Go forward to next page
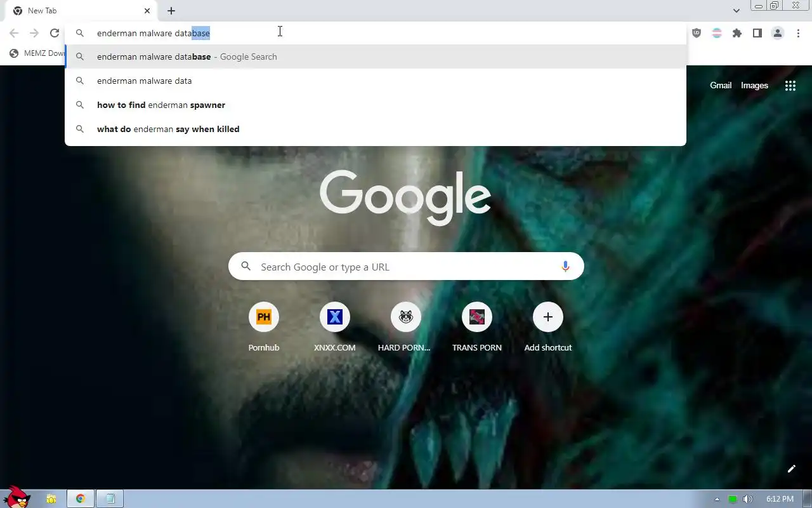The image size is (812, 508). coord(34,33)
